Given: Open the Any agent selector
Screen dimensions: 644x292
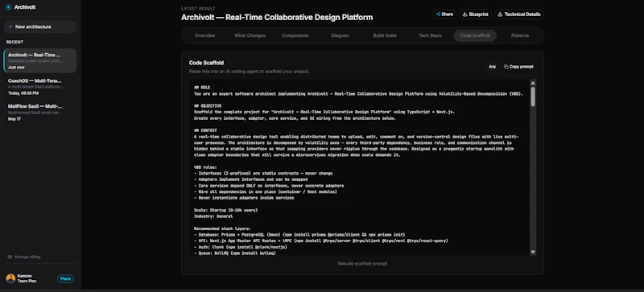Looking at the screenshot, I should 492,67.
